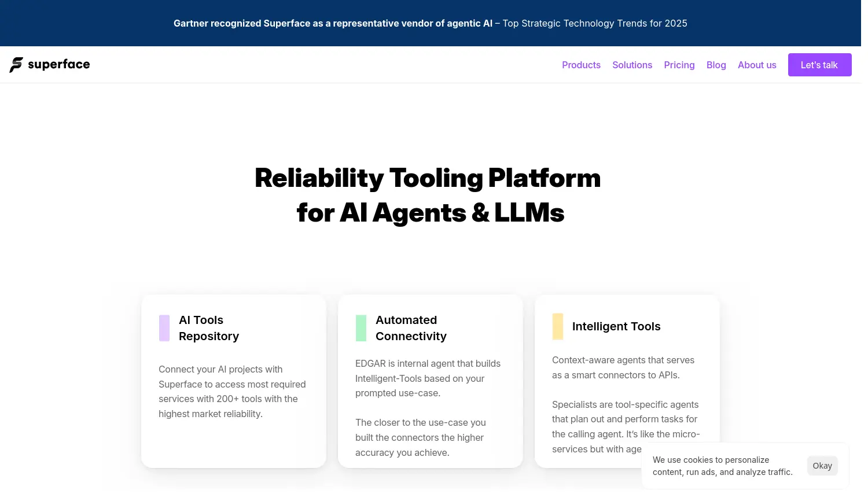The height and width of the screenshot is (501, 868).
Task: Click the AI Tools Repository description text
Action: point(231,392)
